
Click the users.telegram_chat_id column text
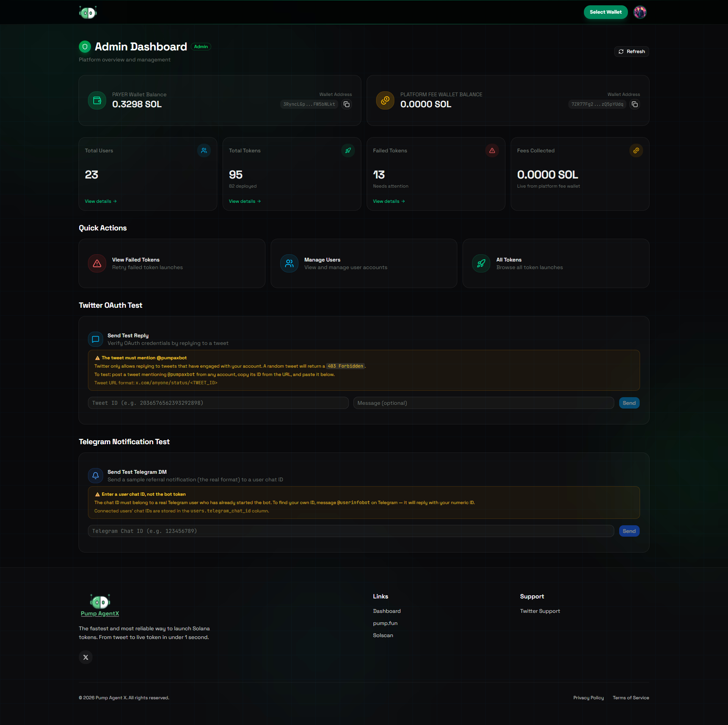[220, 511]
